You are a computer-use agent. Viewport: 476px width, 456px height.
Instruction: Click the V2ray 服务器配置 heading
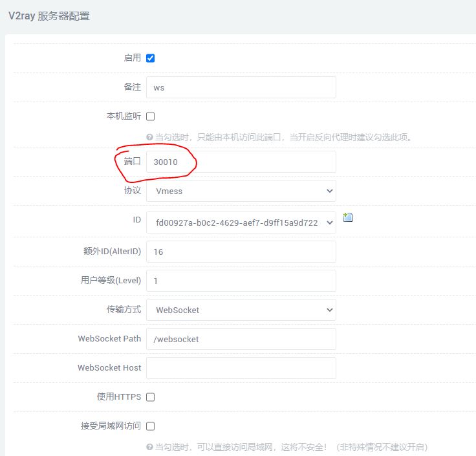[x=49, y=16]
